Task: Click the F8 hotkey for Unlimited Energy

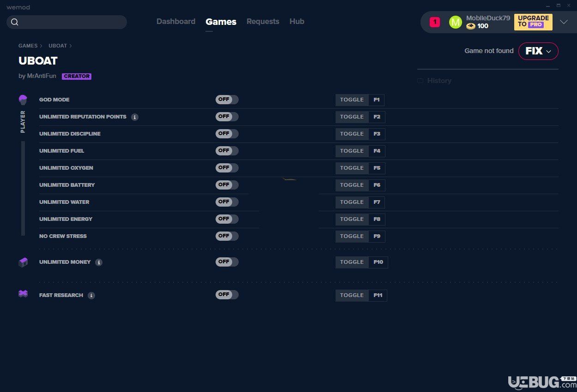Action: (377, 220)
